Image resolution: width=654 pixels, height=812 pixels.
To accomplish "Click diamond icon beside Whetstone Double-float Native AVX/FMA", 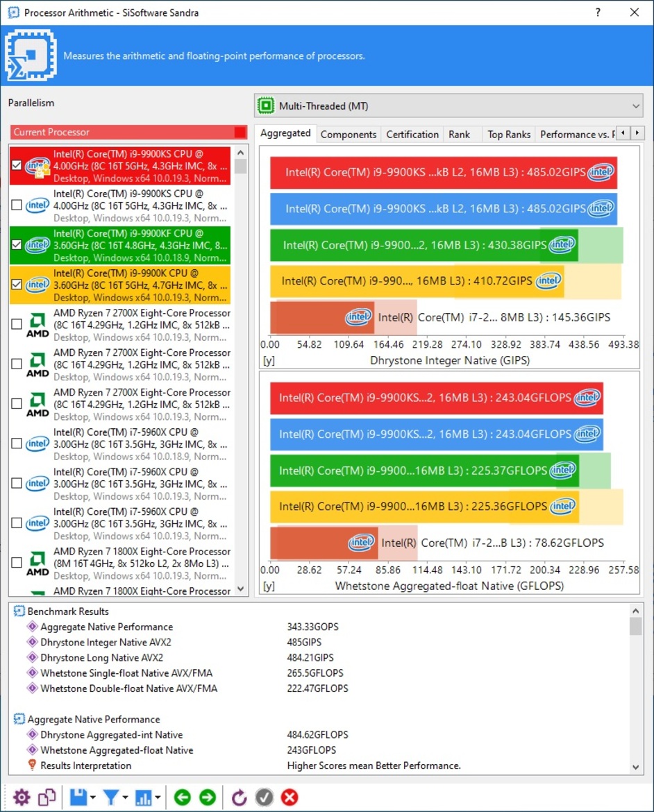I will click(32, 688).
